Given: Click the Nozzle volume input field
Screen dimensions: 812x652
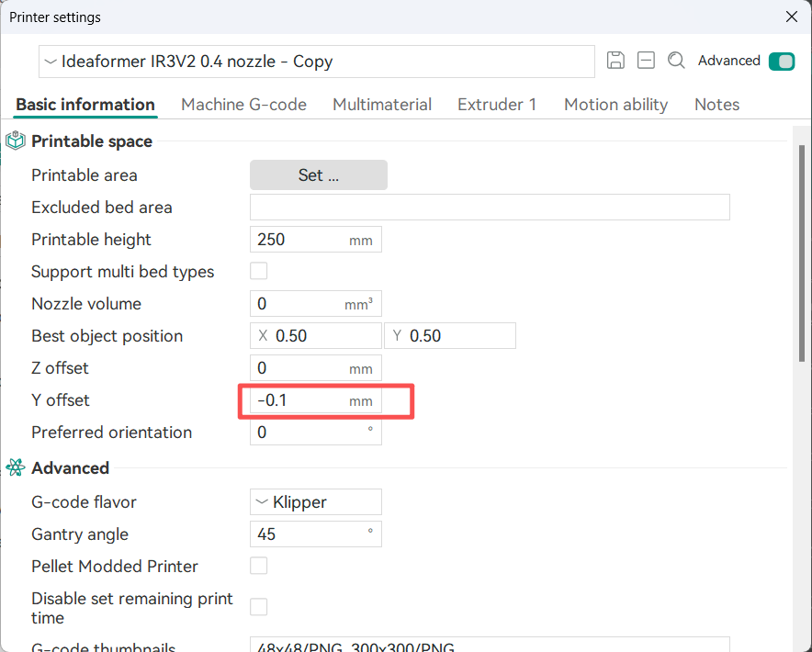Looking at the screenshot, I should (315, 303).
